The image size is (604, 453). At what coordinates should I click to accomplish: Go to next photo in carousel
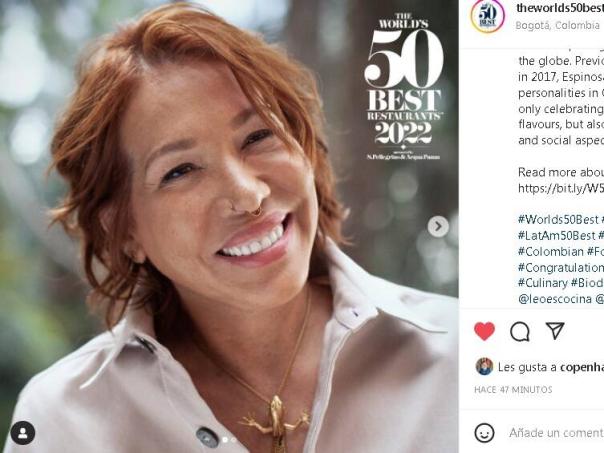click(x=438, y=226)
